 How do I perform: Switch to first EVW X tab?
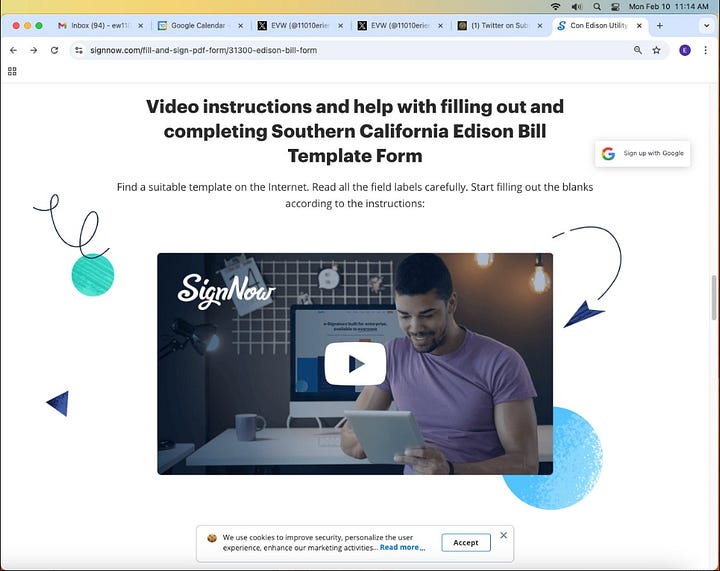(300, 26)
